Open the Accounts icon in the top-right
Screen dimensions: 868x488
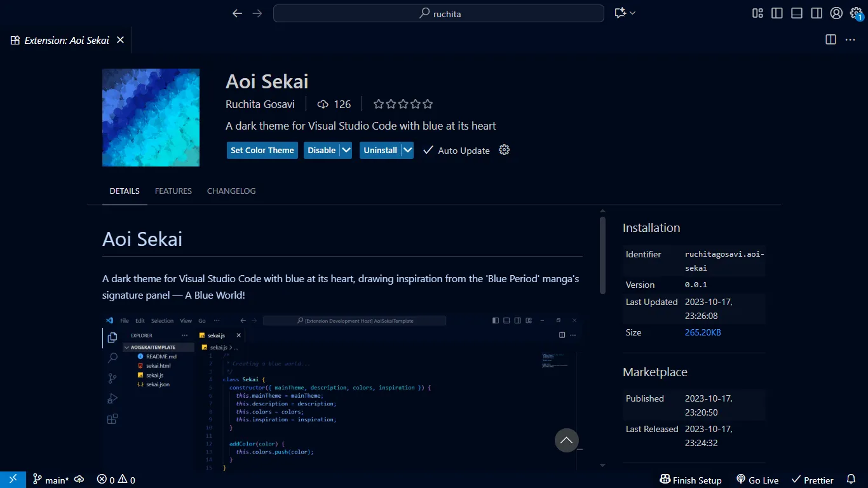[x=836, y=13]
